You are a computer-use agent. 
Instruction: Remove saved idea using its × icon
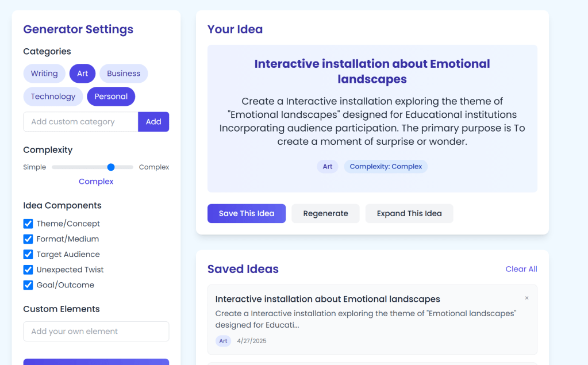[526, 298]
